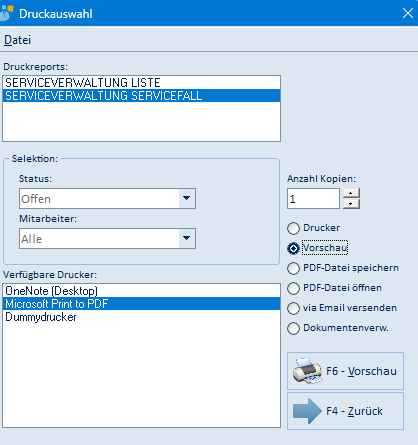Select the Dokumentenverw. radio option

[x=293, y=328]
